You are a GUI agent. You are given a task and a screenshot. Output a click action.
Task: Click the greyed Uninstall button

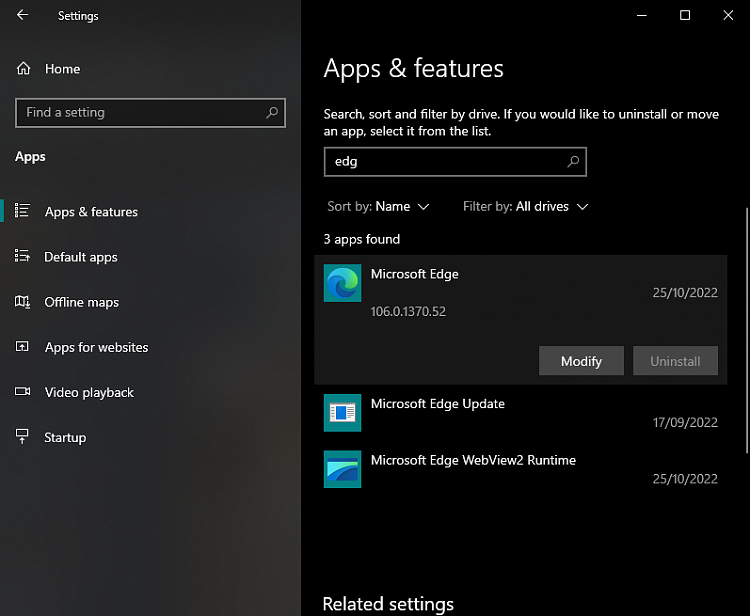[675, 361]
